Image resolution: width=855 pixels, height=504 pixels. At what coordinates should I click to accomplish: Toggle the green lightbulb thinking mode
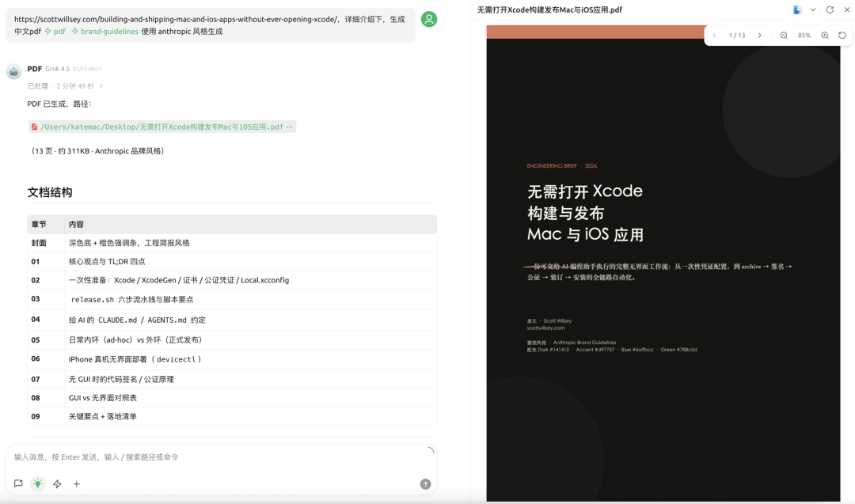(38, 483)
